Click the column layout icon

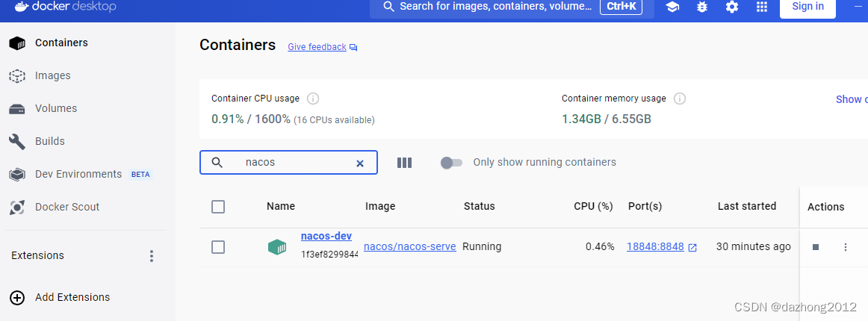coord(404,163)
